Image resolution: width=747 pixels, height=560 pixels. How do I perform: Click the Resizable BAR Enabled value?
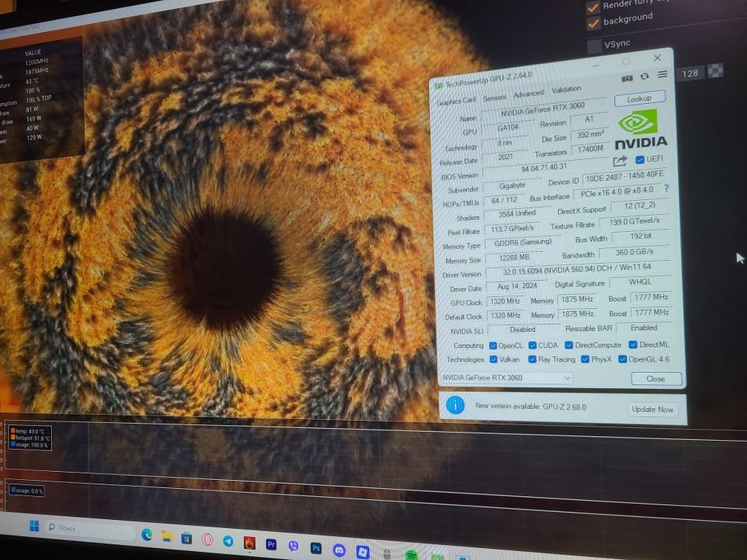coord(644,328)
